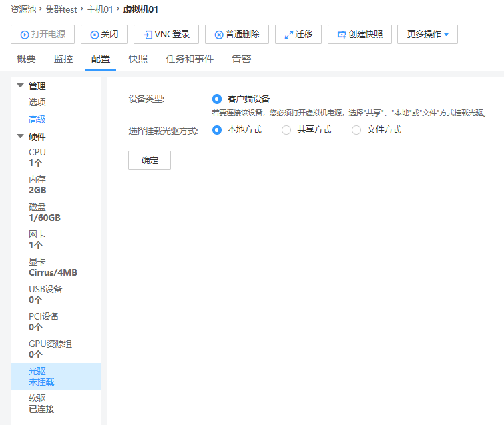Click the 普通删除 button label

click(x=243, y=34)
